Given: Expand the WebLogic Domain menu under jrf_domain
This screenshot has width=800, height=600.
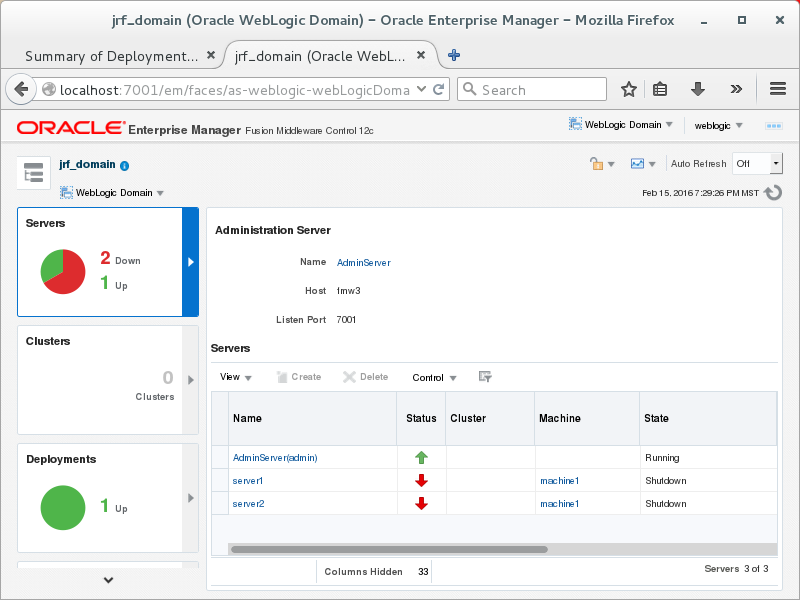Looking at the screenshot, I should 112,193.
